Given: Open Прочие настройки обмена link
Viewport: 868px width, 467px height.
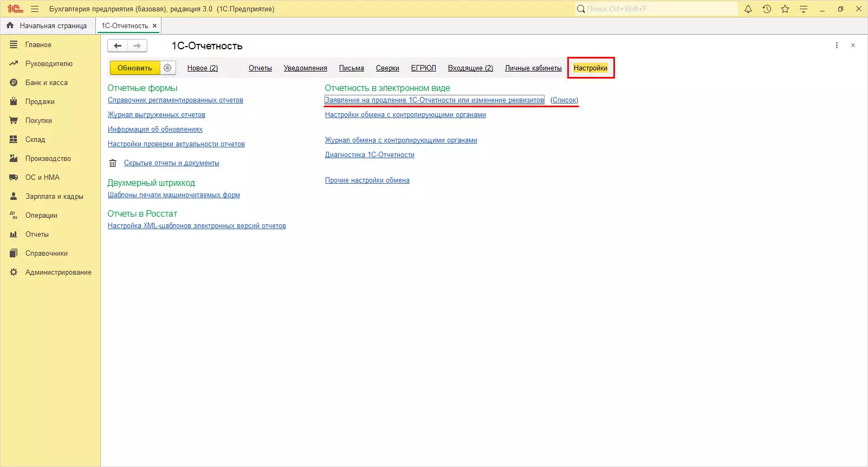Looking at the screenshot, I should 367,180.
